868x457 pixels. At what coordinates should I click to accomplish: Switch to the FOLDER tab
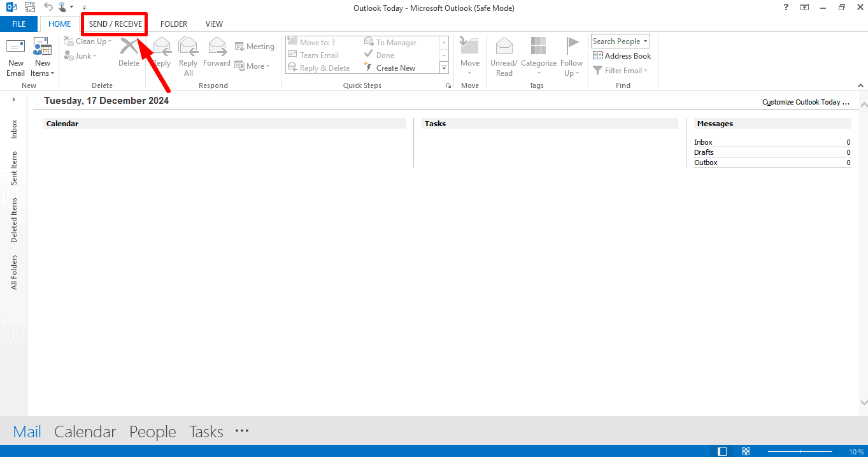tap(174, 24)
